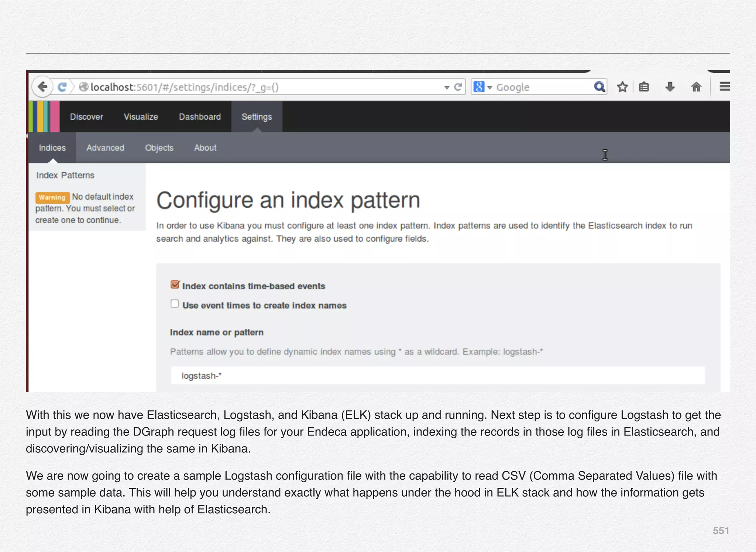Click the search magnifier icon
This screenshot has width=756, height=552.
(599, 87)
